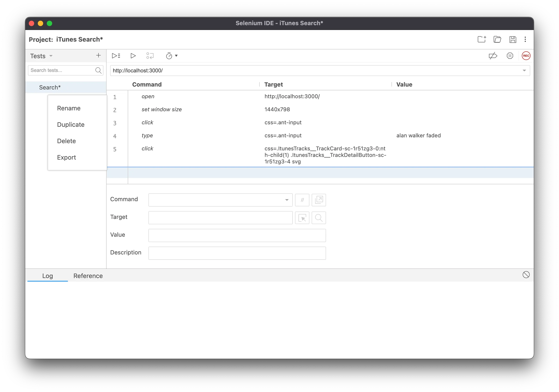Choose Rename from the context menu
The image size is (559, 392).
click(x=69, y=108)
